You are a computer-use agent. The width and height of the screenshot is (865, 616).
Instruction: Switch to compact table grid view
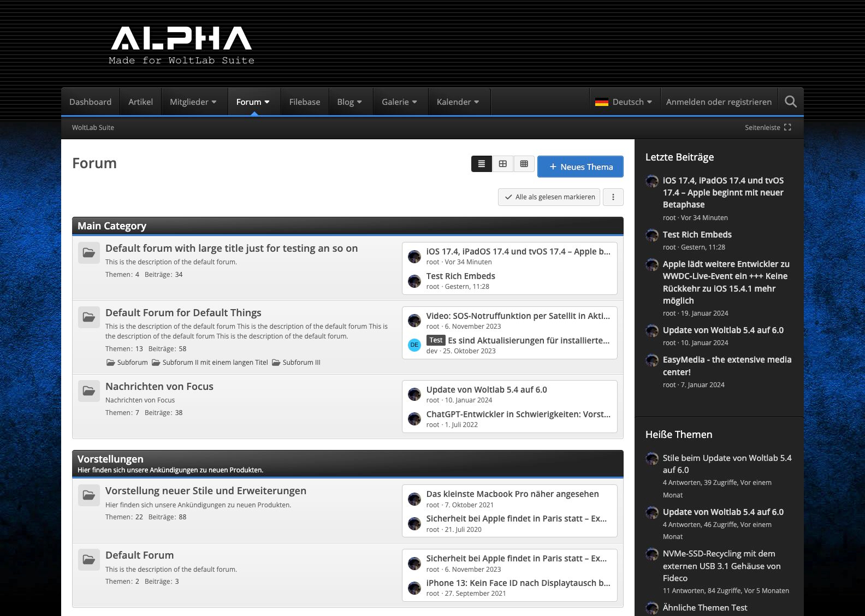coord(524,164)
